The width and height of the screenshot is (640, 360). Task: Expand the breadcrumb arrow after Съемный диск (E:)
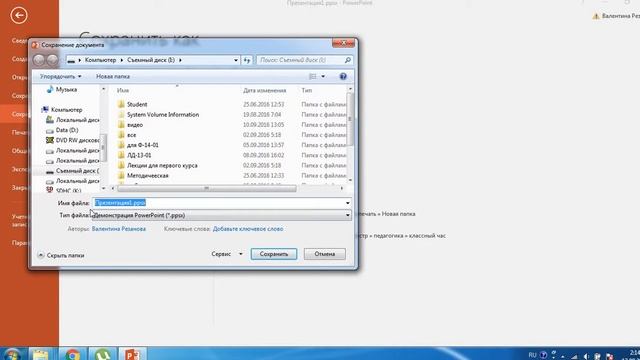(180, 60)
